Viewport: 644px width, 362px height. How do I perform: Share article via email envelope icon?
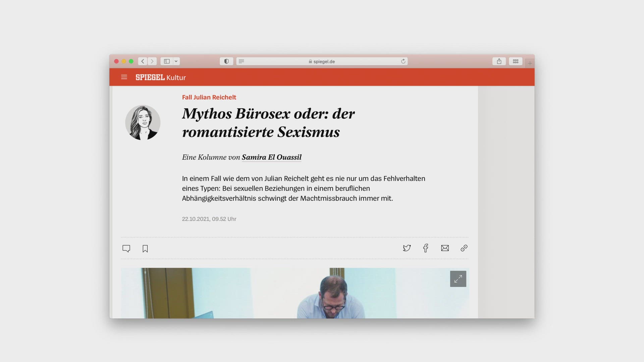[445, 248]
